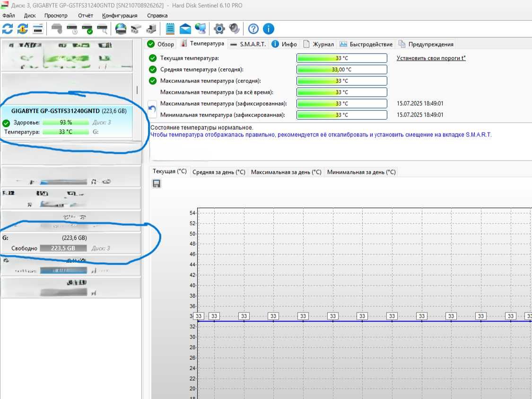Screen dimensions: 532x399
Task: Open the Диск menu
Action: coord(30,15)
